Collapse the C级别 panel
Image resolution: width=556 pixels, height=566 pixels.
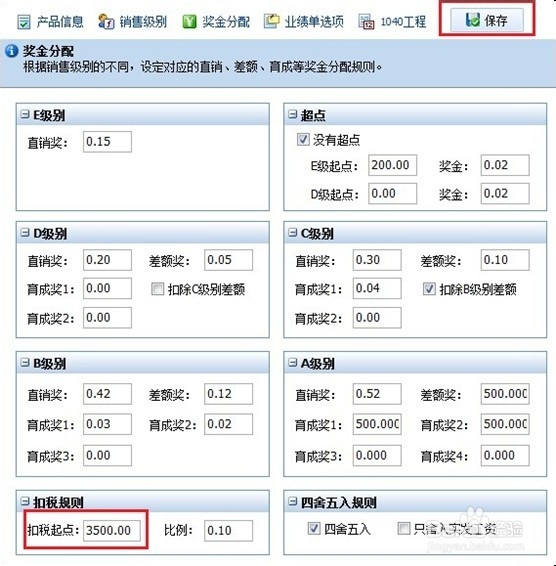tap(292, 233)
